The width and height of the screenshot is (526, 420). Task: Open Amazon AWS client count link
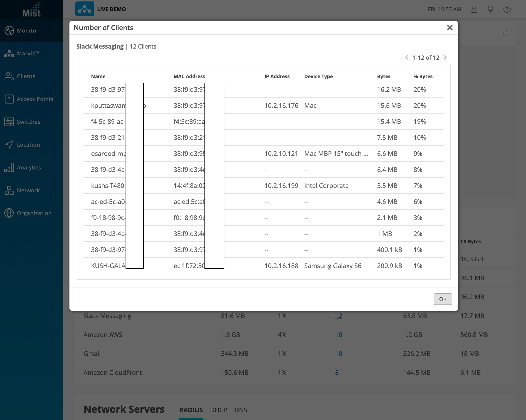338,335
